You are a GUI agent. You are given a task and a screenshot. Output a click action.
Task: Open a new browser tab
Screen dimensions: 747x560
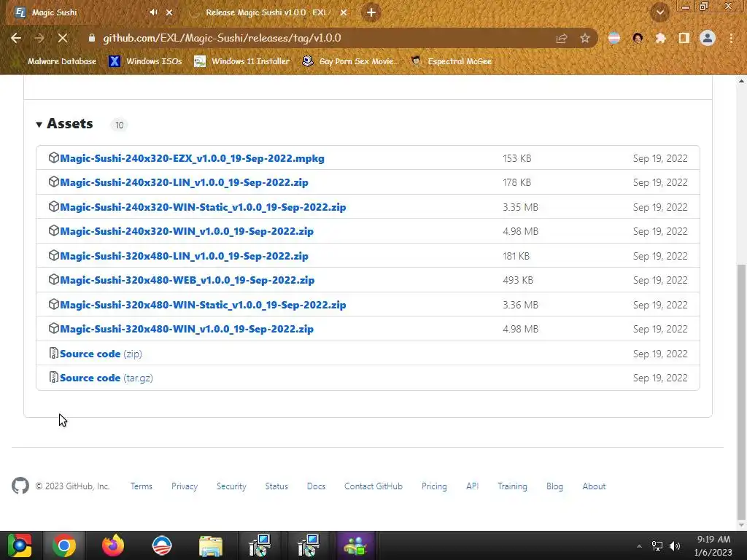[x=371, y=12]
